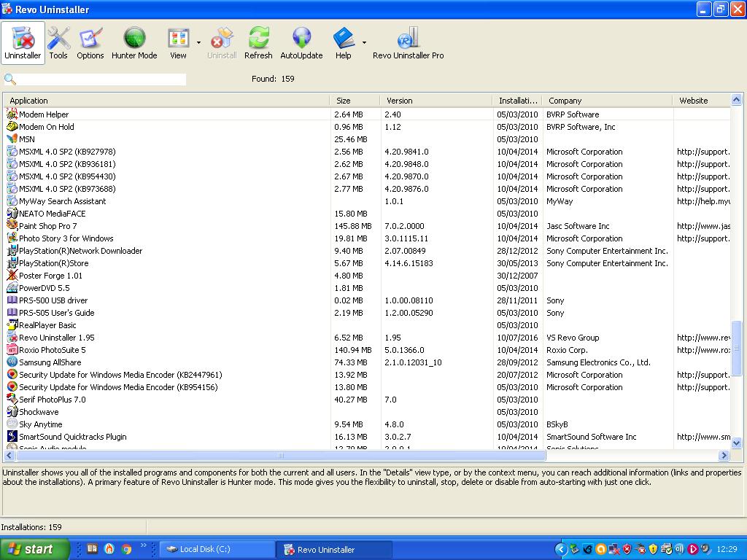Sort by the Company column header
The width and height of the screenshot is (747, 560).
tap(607, 101)
